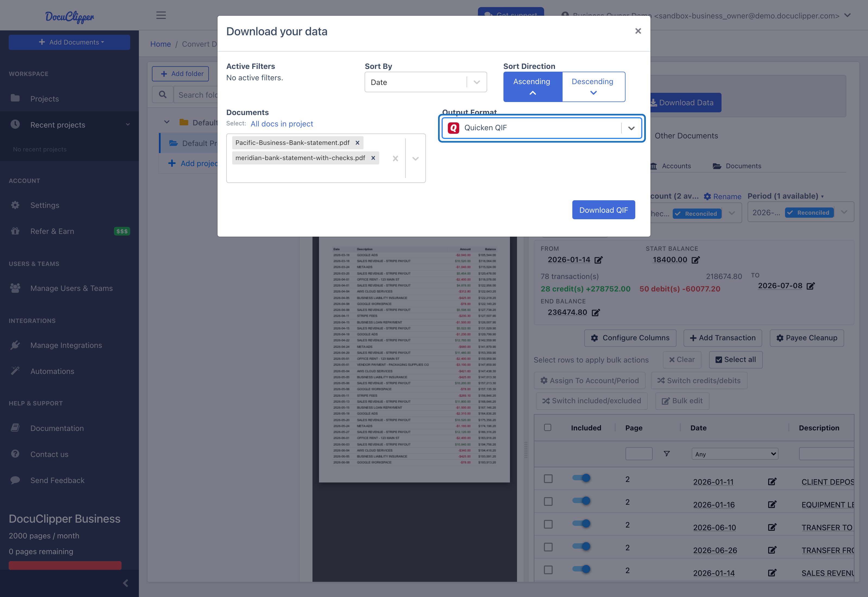Image resolution: width=868 pixels, height=597 pixels.
Task: Click the Select all button
Action: pyautogui.click(x=735, y=360)
